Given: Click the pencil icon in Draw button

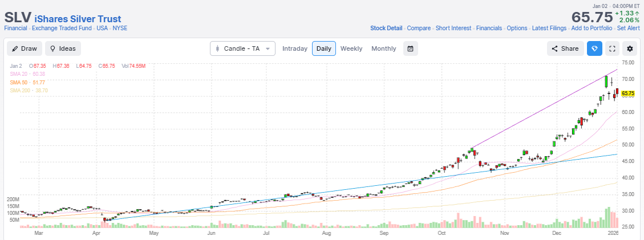Looking at the screenshot, I should pyautogui.click(x=15, y=48).
